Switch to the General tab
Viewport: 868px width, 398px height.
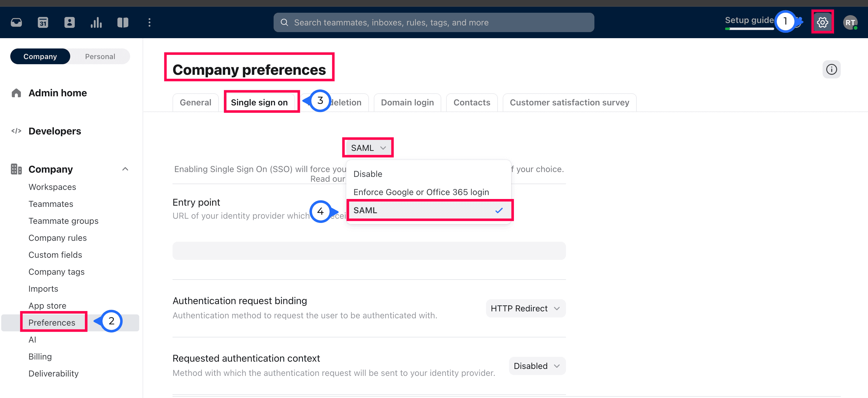[x=196, y=102]
